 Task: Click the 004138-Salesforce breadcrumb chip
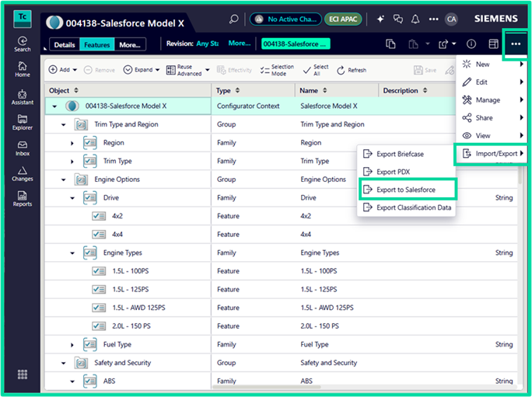[296, 44]
